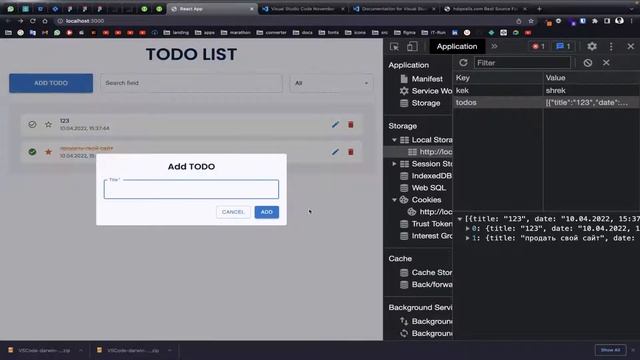640x360 pixels.
Task: Open Storage item under Application section
Action: point(420,103)
